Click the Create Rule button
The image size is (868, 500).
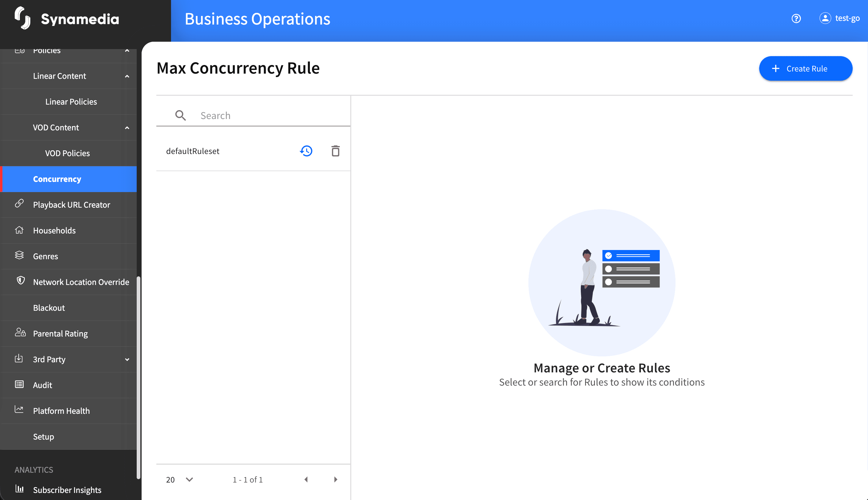[805, 69]
